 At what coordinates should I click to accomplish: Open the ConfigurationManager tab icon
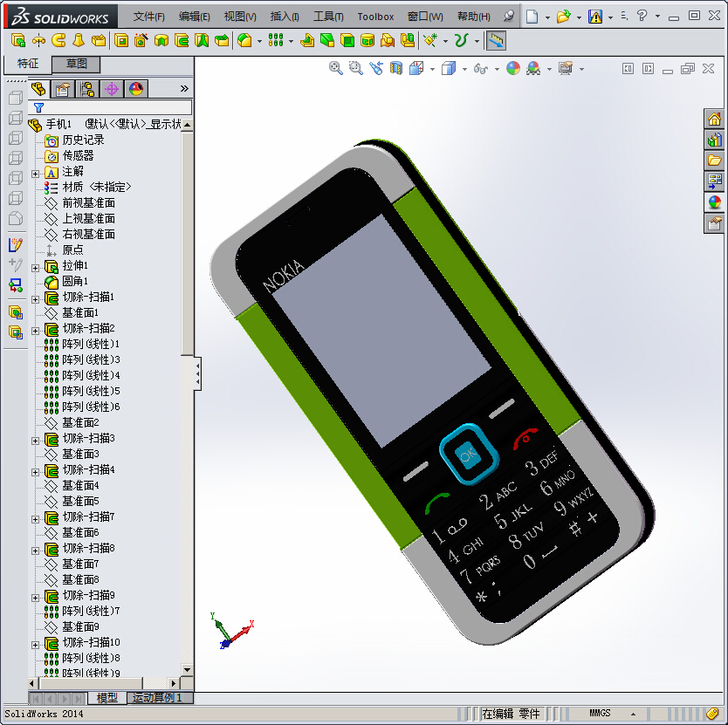[87, 89]
